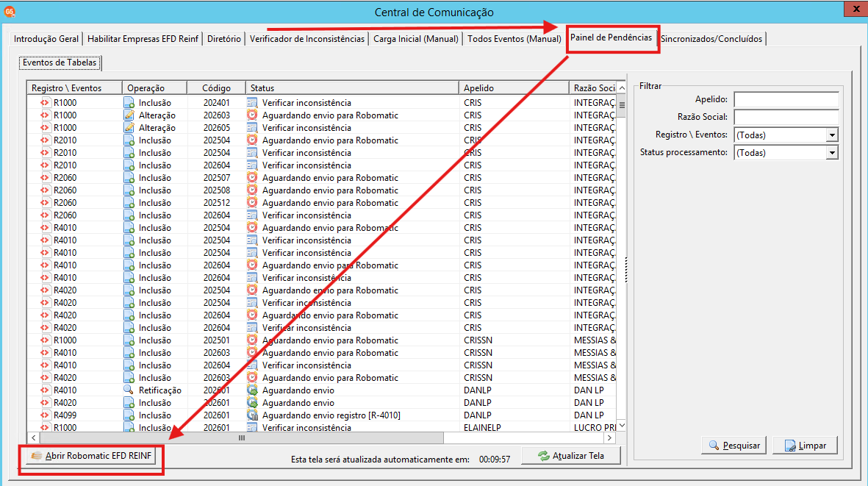
Task: Click the verify icon in the R2060 202604 row
Action: [x=252, y=215]
